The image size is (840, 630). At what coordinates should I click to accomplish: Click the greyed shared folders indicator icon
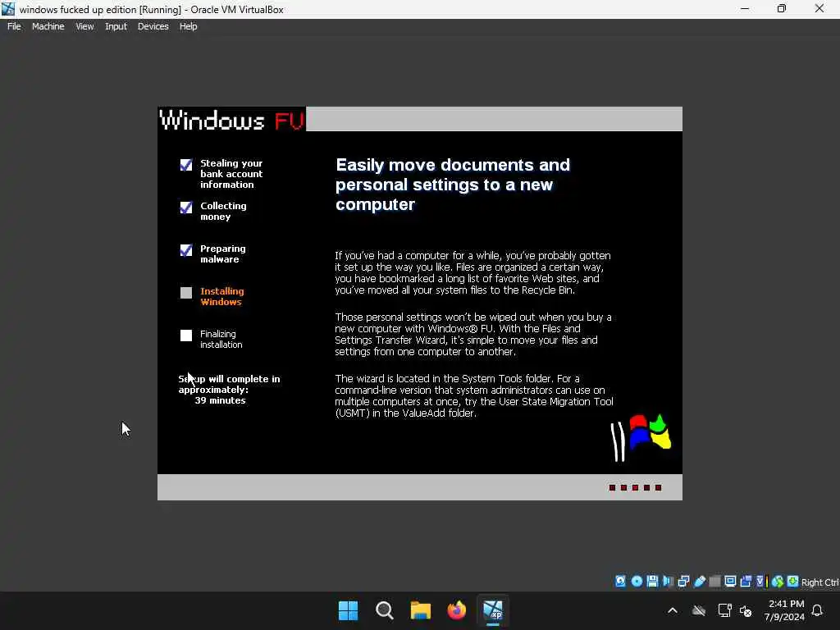coord(714,582)
